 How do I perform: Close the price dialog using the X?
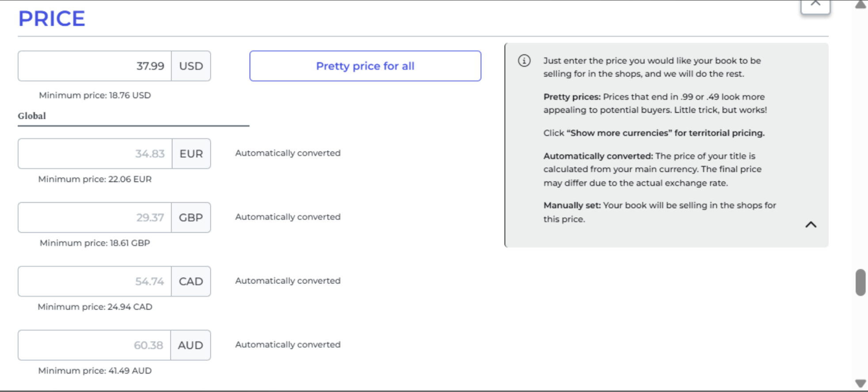coord(815,5)
